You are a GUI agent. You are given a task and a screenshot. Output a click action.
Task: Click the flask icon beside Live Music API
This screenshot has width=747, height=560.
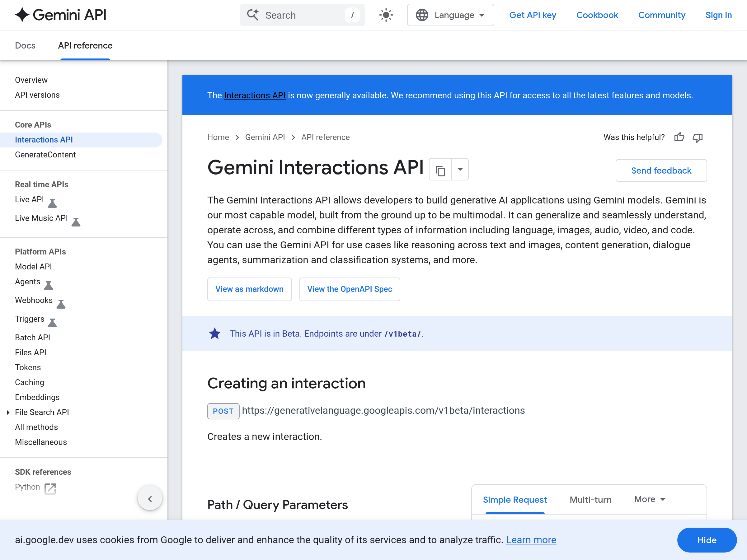tap(76, 222)
